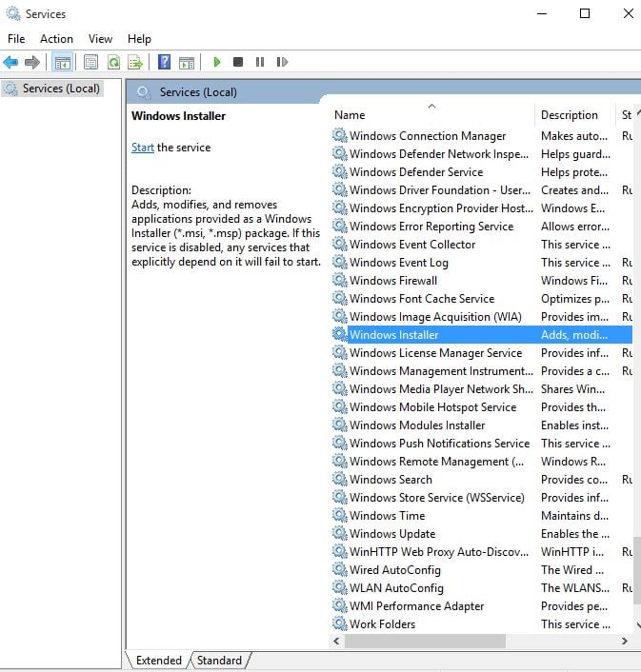Click gear icon beside Windows Firewall
The width and height of the screenshot is (641, 672).
340,280
